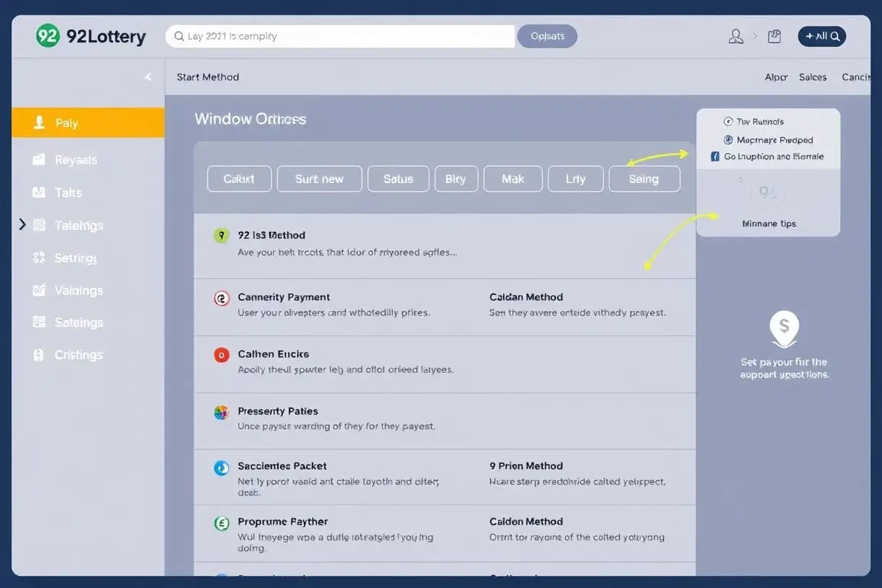The width and height of the screenshot is (882, 588).
Task: Click the + All search button
Action: point(822,36)
